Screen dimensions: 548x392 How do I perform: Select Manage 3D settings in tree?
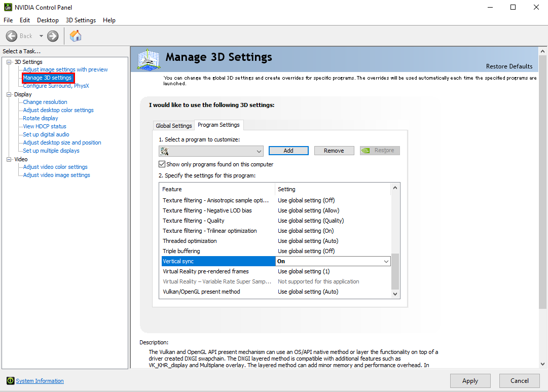(x=47, y=78)
